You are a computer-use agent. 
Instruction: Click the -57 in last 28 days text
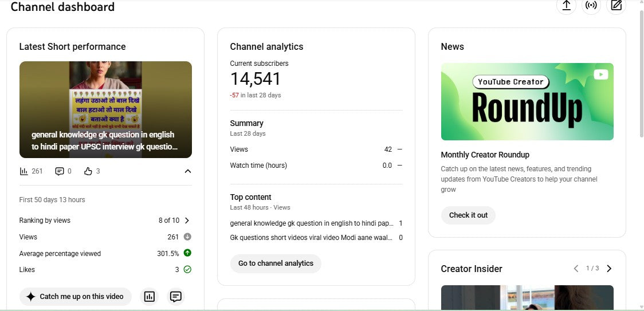tap(256, 95)
